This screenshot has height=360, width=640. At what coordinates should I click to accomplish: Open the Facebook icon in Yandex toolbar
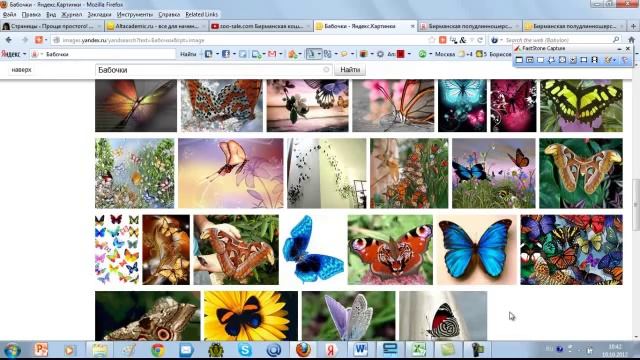[226, 54]
